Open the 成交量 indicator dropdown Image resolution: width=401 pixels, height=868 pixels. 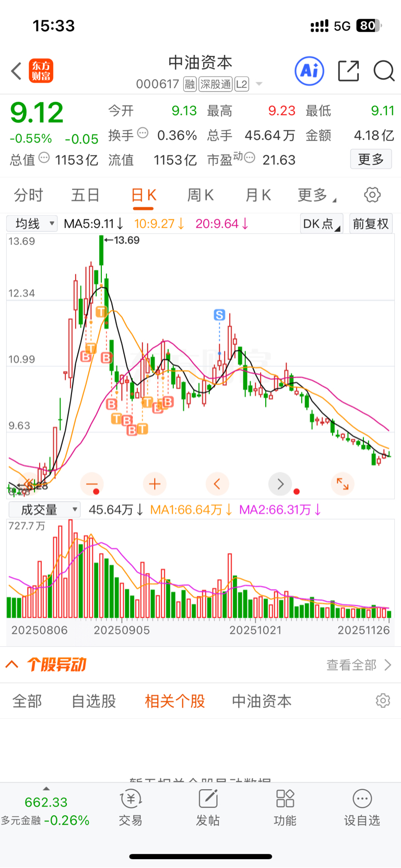(x=44, y=509)
